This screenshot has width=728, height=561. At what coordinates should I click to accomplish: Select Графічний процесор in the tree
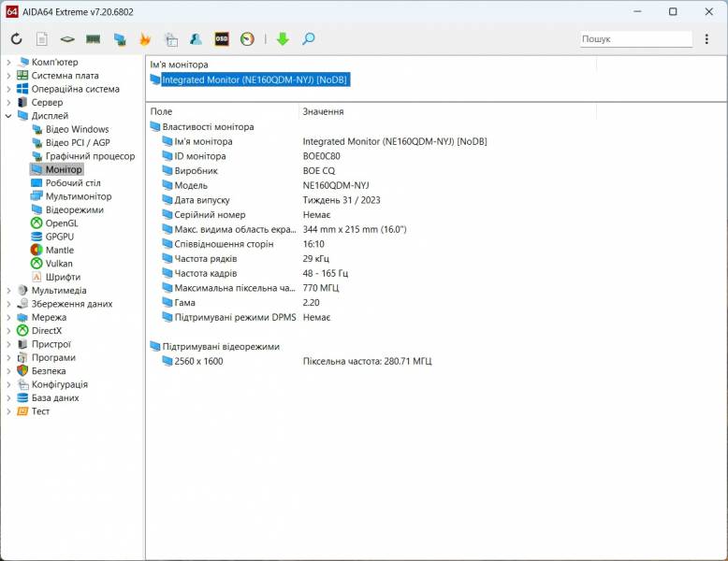[90, 156]
